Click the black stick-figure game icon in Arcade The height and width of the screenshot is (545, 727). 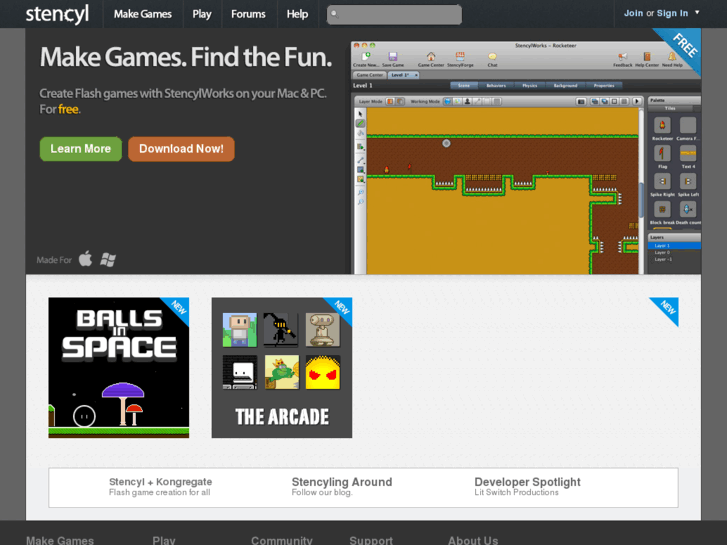[281, 330]
